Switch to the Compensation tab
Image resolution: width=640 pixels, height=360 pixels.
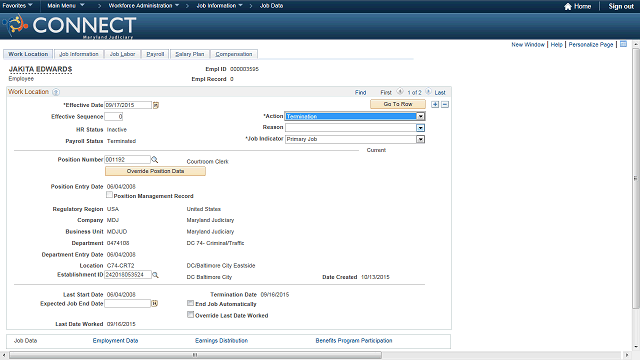(x=234, y=54)
